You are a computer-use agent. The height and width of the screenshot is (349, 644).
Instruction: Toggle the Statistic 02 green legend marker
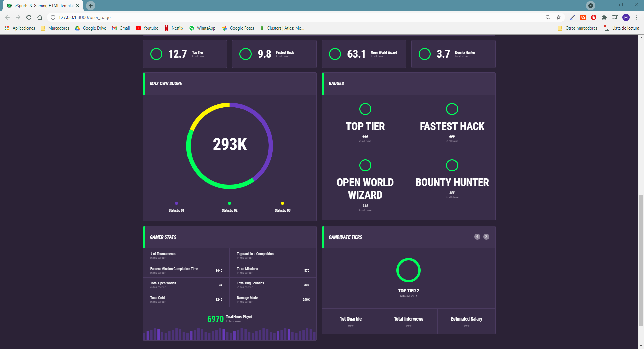[x=229, y=203]
